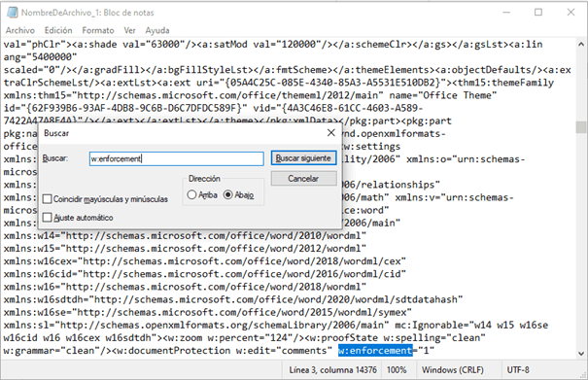Screen dimensions: 588x380
Task: Click the vertical scrollbar thumb
Action: point(581,127)
